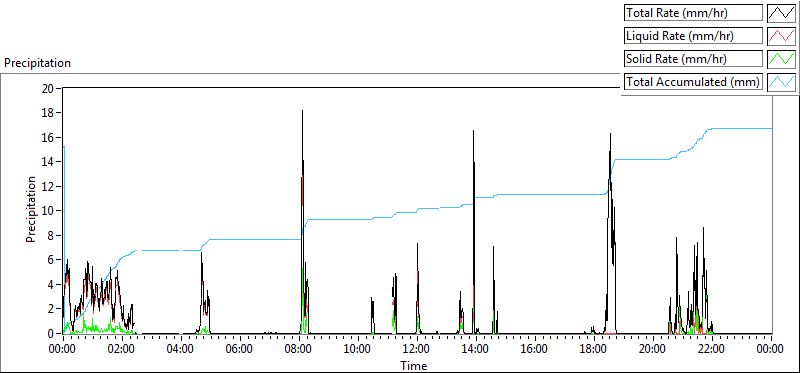Click the Total Accumulated blue plot icon
The height and width of the screenshot is (373, 800).
(782, 82)
